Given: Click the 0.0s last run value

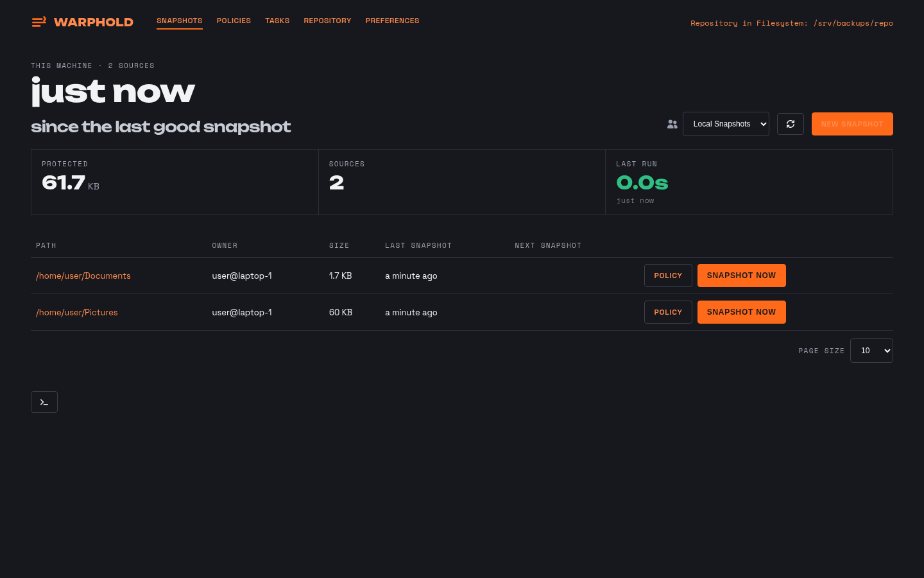Looking at the screenshot, I should [x=642, y=183].
